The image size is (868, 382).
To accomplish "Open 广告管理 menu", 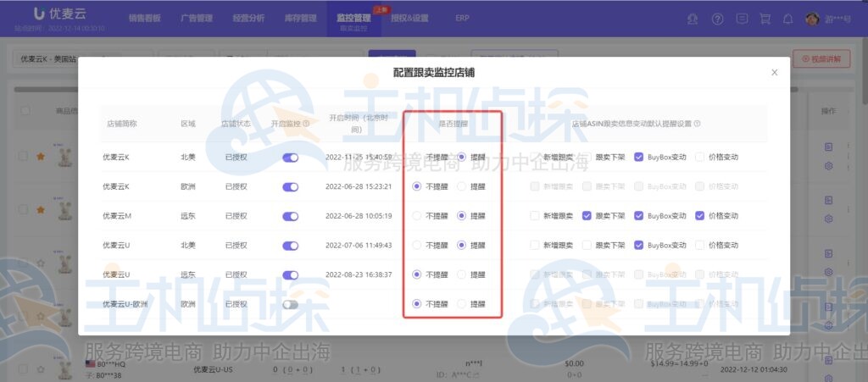I will tap(197, 19).
